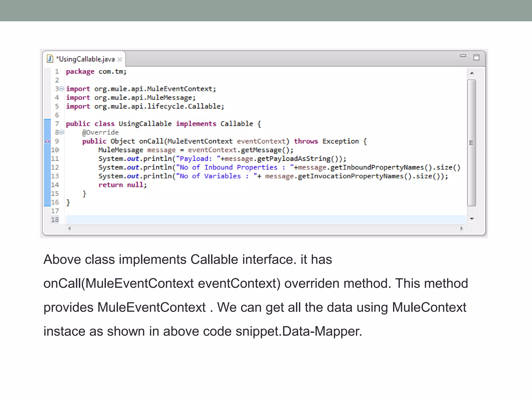The width and height of the screenshot is (532, 399).
Task: Click the vertical scrollbar thumb
Action: click(471, 143)
